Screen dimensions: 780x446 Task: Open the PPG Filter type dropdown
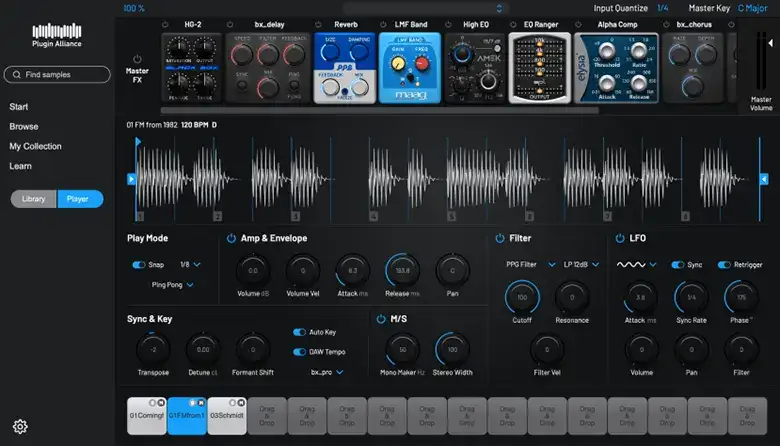pyautogui.click(x=530, y=265)
